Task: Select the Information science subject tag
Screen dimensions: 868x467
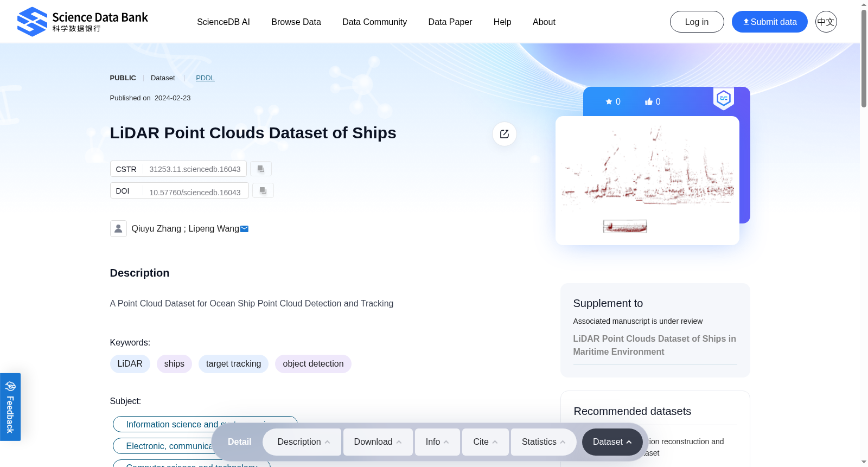Action: pos(205,424)
